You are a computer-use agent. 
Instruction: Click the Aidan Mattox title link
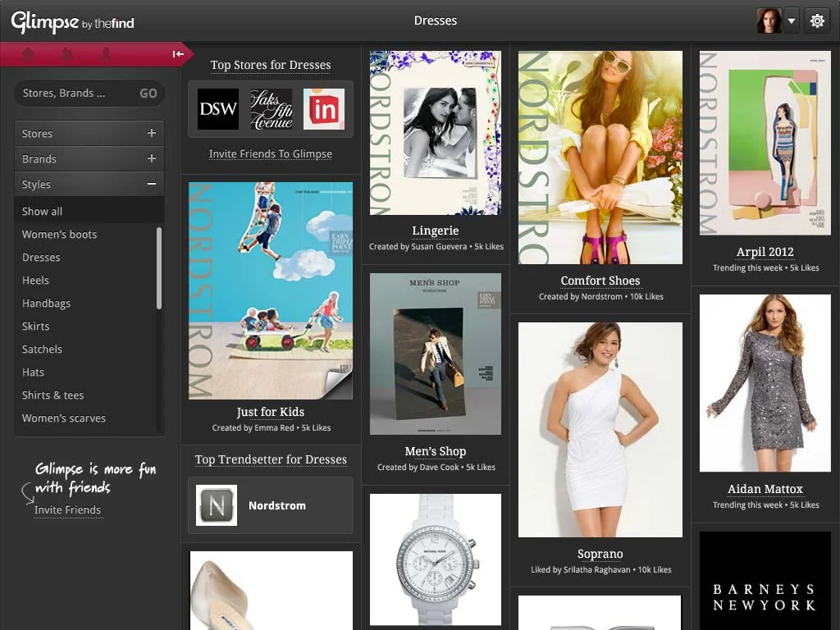pos(765,489)
